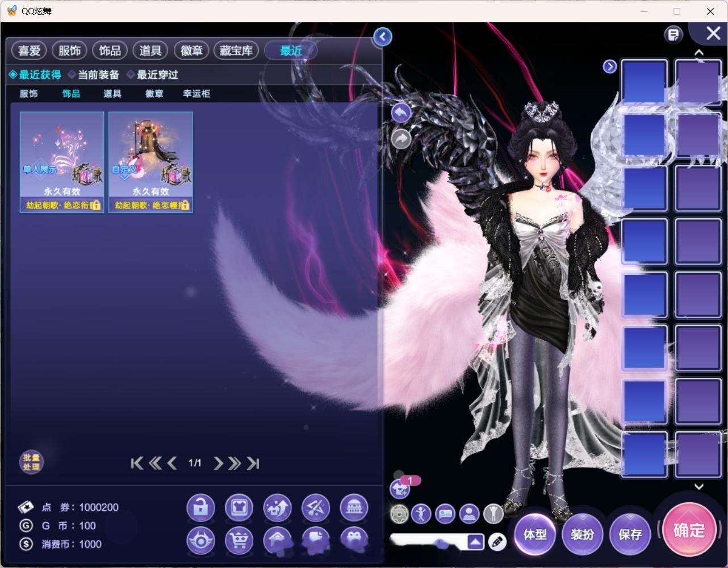Jump back several pages with double-left arrows
This screenshot has height=568, width=728.
tap(155, 463)
